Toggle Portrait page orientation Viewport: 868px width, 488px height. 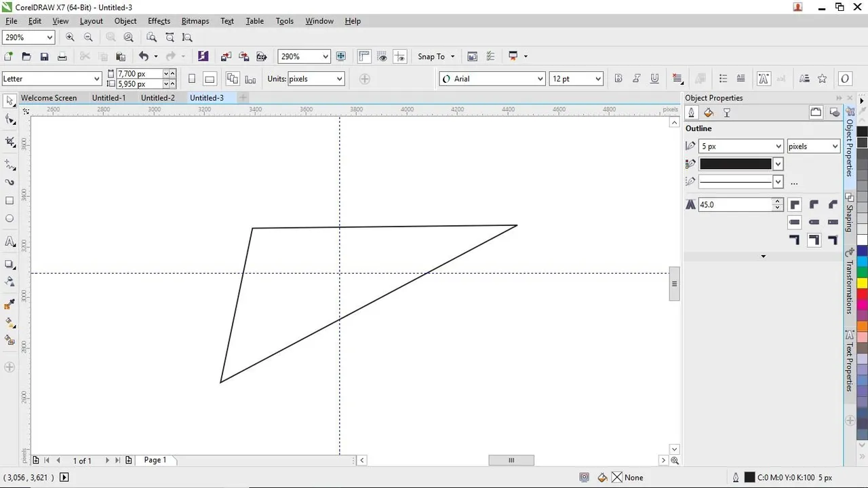coord(192,79)
